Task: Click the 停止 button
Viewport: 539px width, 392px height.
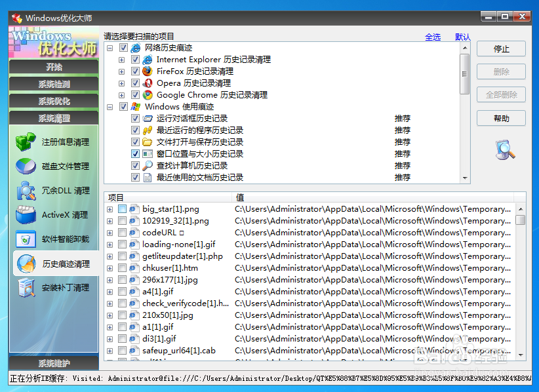Action: click(501, 49)
